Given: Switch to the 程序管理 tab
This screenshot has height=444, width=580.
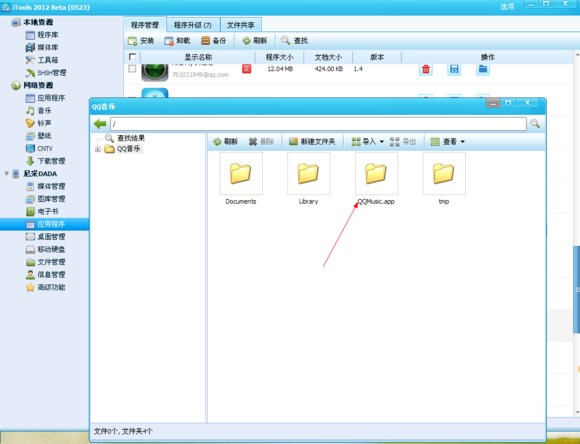Looking at the screenshot, I should (x=145, y=25).
